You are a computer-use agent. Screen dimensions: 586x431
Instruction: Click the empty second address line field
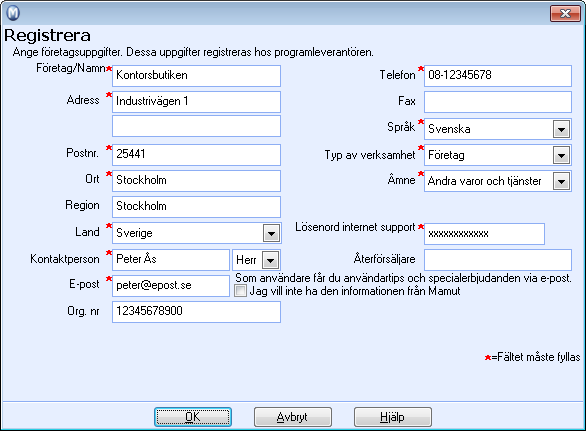(x=196, y=126)
